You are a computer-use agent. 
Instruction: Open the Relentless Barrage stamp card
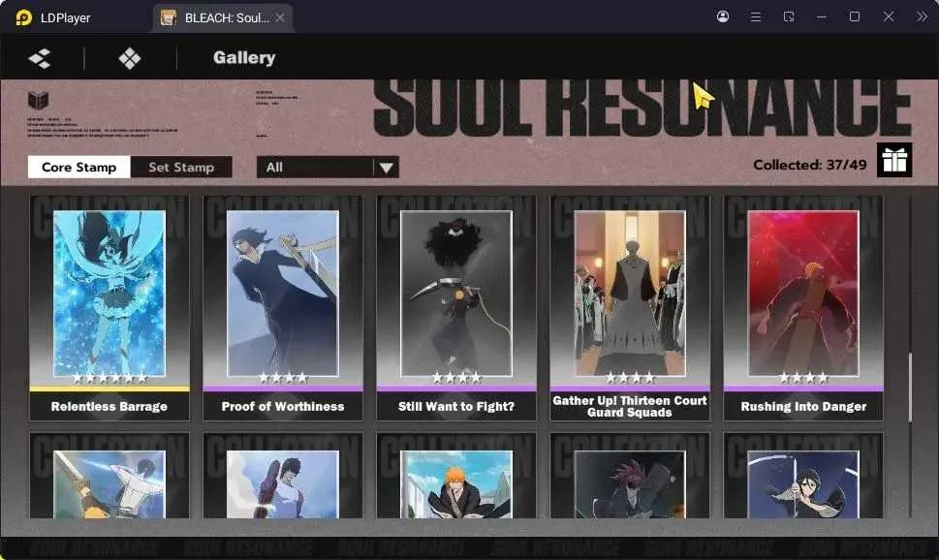point(110,308)
